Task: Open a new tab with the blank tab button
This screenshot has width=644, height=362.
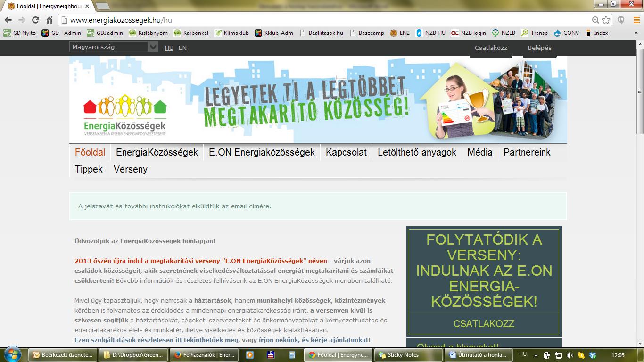Action: (x=102, y=6)
